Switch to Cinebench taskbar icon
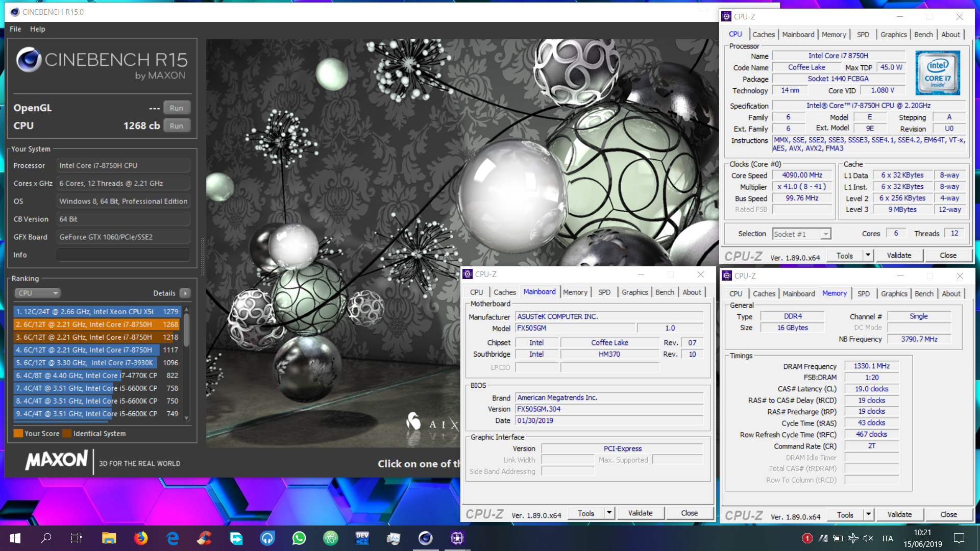This screenshot has width=980, height=551. click(425, 538)
